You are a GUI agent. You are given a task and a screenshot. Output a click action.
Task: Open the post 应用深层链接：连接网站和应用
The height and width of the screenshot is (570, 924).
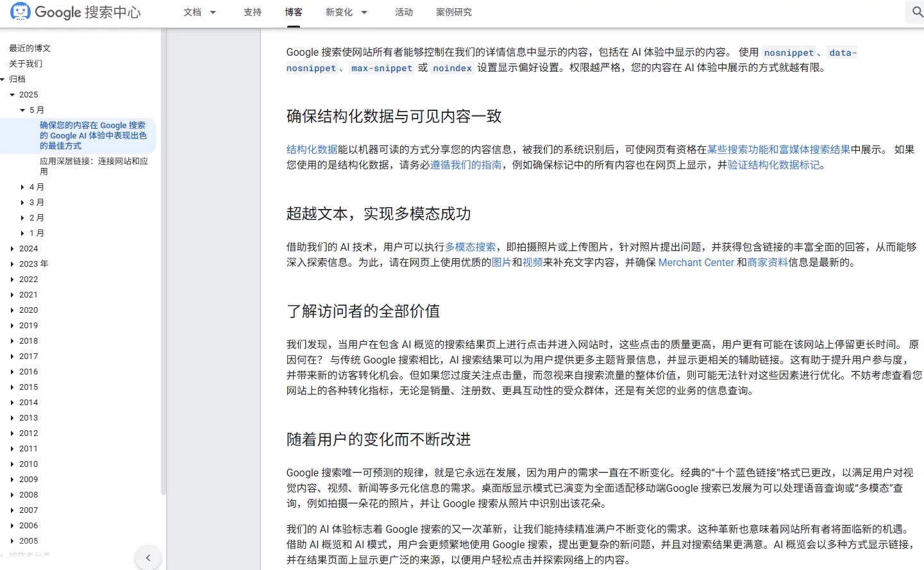coord(94,166)
